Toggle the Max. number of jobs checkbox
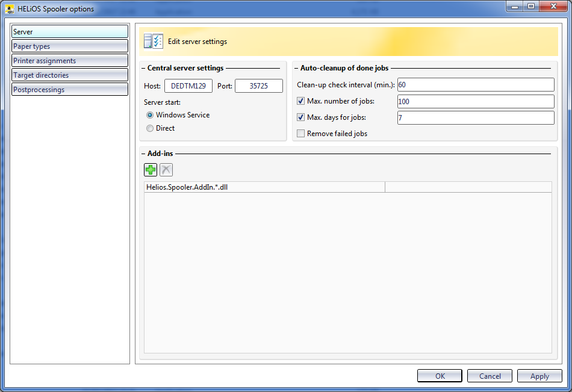Image resolution: width=572 pixels, height=392 pixels. 300,101
